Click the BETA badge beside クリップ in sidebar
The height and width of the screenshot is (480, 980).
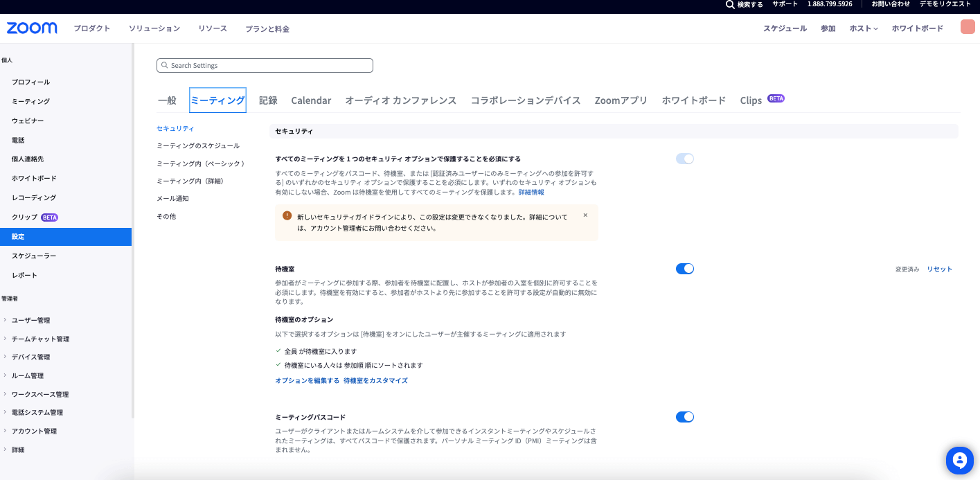49,217
